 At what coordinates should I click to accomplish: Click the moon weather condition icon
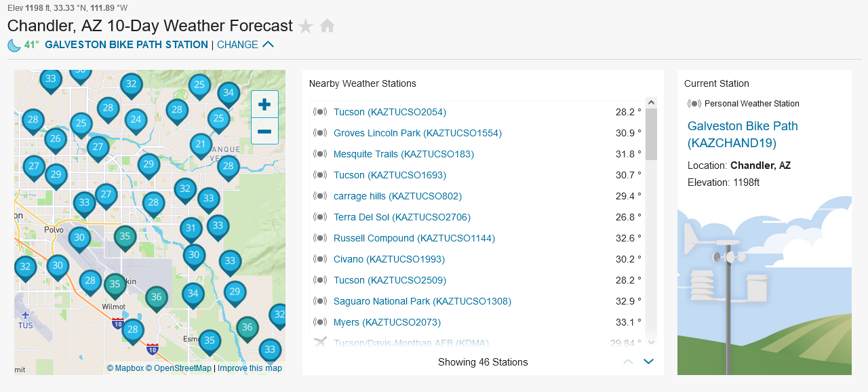pos(14,45)
